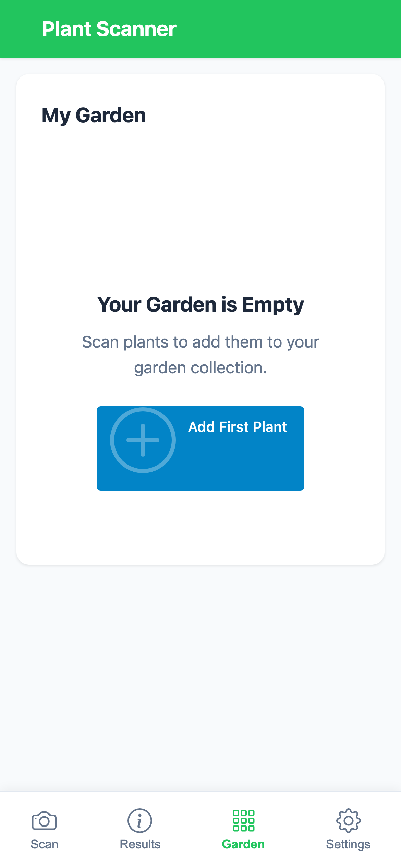
Task: Tap the circled plus icon on Add First Plant
Action: (143, 440)
